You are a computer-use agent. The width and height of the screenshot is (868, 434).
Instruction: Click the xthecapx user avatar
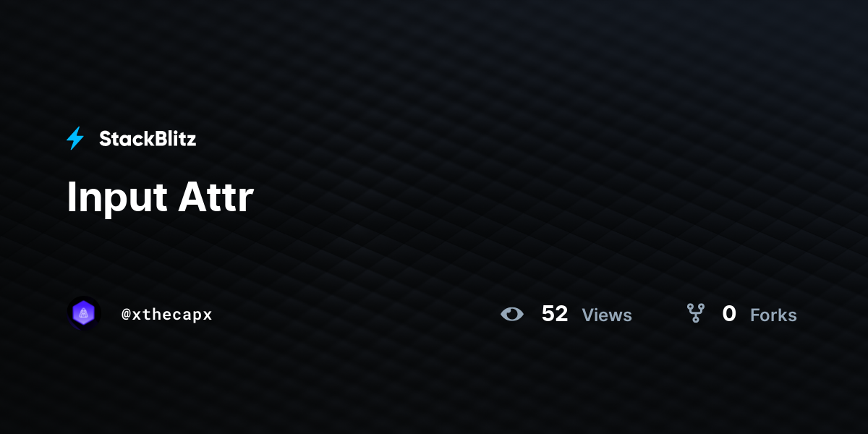84,314
